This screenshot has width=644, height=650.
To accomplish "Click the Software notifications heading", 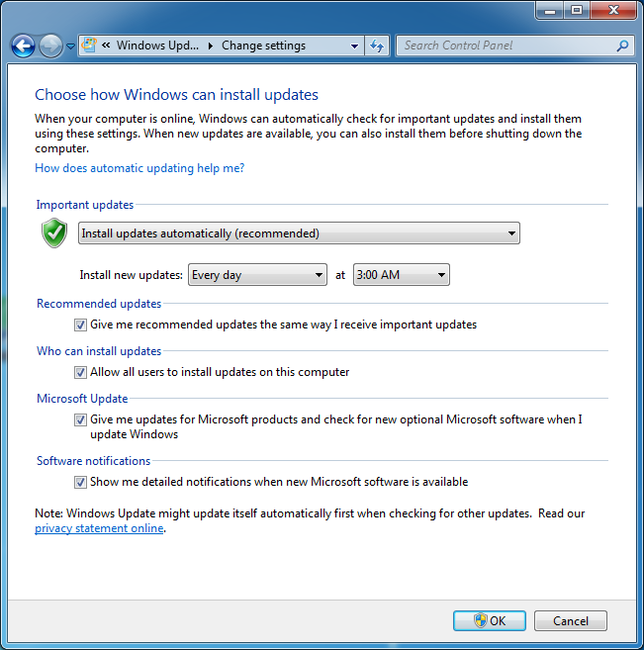I will pos(93,461).
